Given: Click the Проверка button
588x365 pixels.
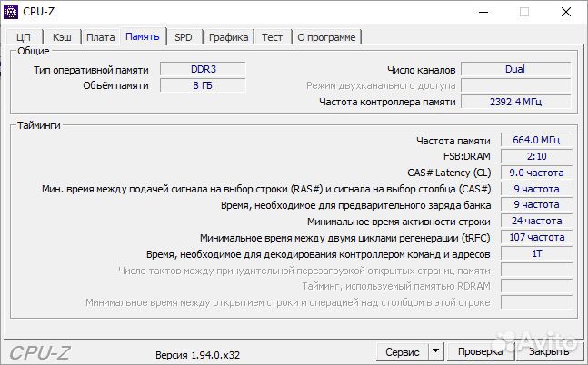Looking at the screenshot, I should 481,352.
